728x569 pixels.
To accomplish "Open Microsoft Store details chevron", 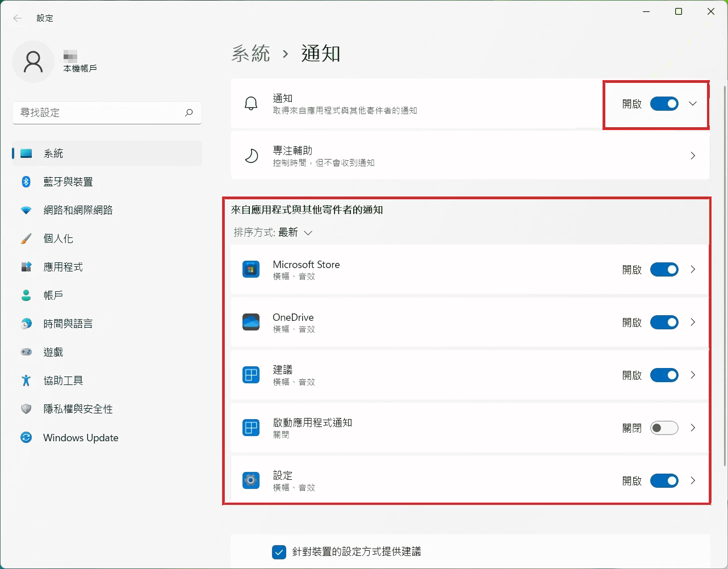I will pyautogui.click(x=693, y=269).
